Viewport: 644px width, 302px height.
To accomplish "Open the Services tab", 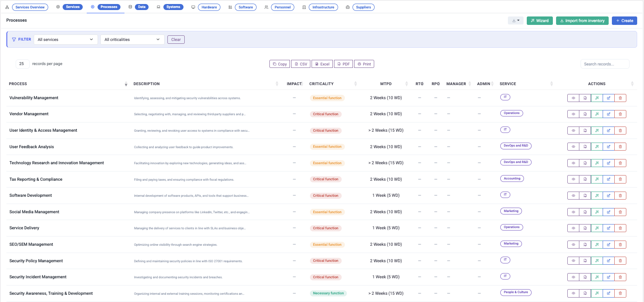I will click(x=73, y=7).
